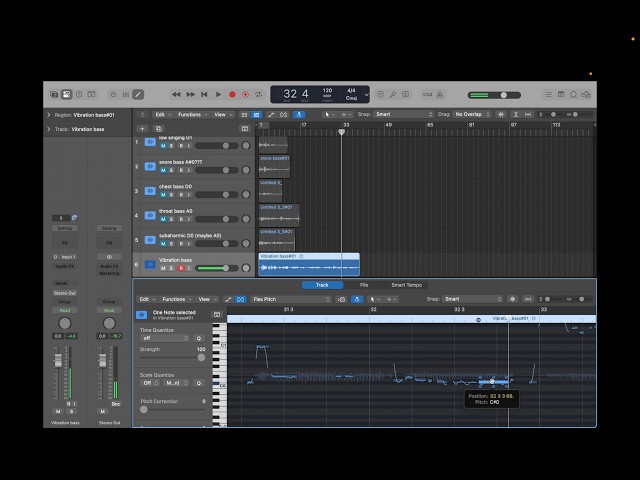Click the Time Quantize Q button

coord(199,338)
